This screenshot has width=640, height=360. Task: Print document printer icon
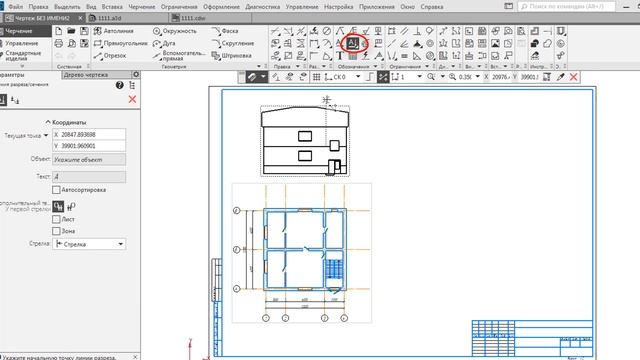coord(58,43)
